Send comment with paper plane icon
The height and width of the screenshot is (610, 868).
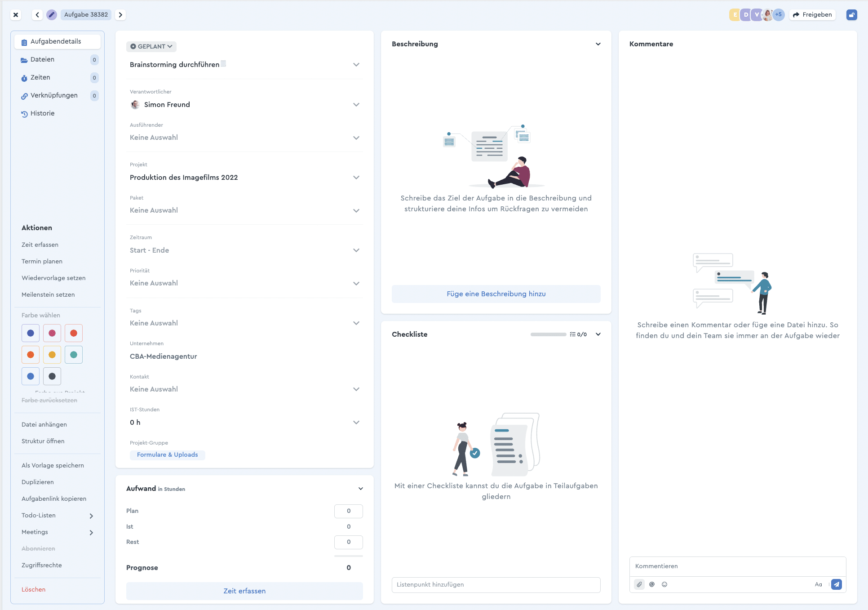[837, 584]
